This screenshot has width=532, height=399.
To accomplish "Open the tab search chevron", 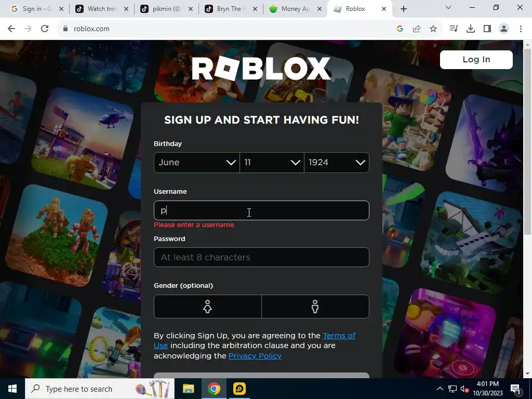I will pyautogui.click(x=448, y=7).
